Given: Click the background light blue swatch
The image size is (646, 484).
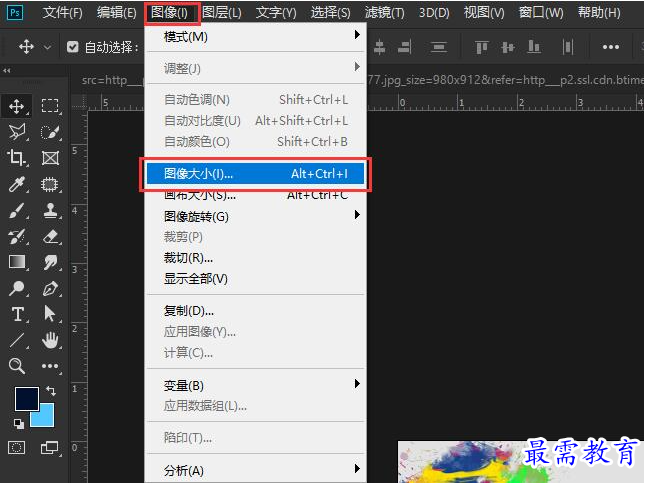Looking at the screenshot, I should (x=46, y=418).
